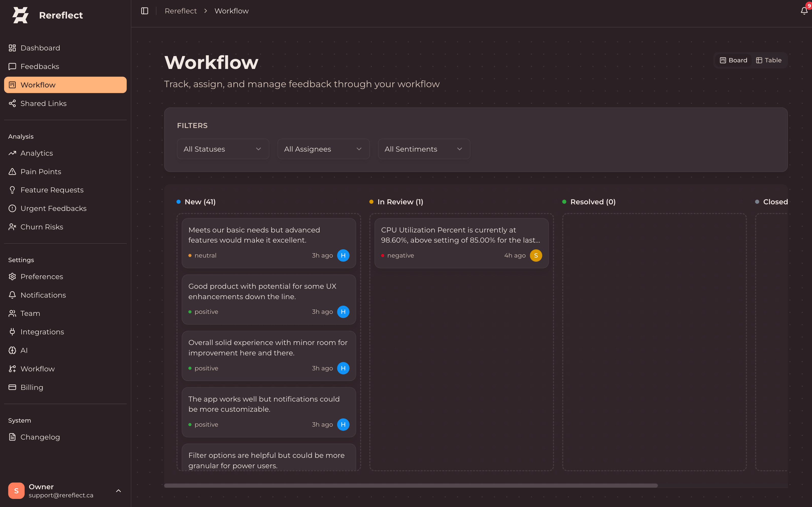This screenshot has height=507, width=812.
Task: Open Shared Links in sidebar
Action: [x=43, y=104]
